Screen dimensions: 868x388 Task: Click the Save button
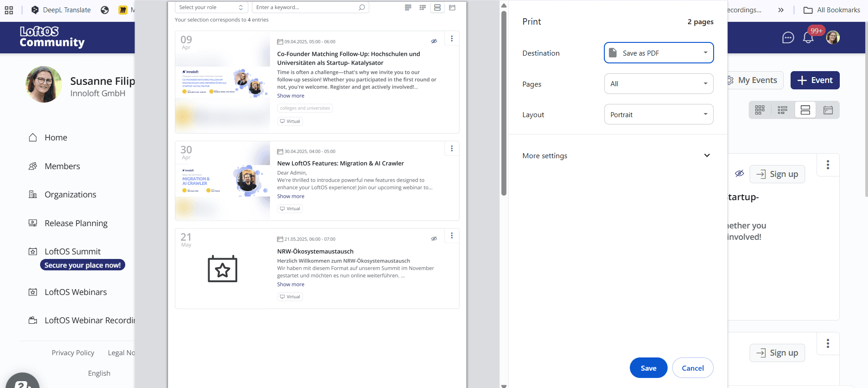coord(648,368)
